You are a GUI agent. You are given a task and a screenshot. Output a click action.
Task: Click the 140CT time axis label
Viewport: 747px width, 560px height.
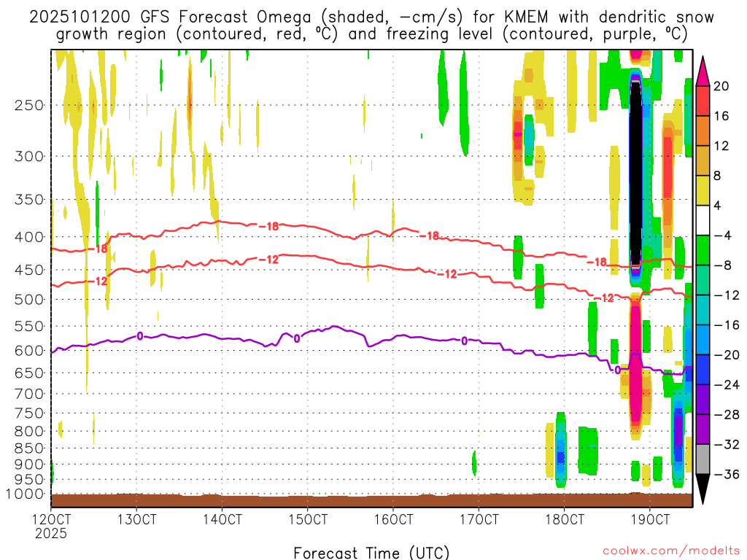222,519
